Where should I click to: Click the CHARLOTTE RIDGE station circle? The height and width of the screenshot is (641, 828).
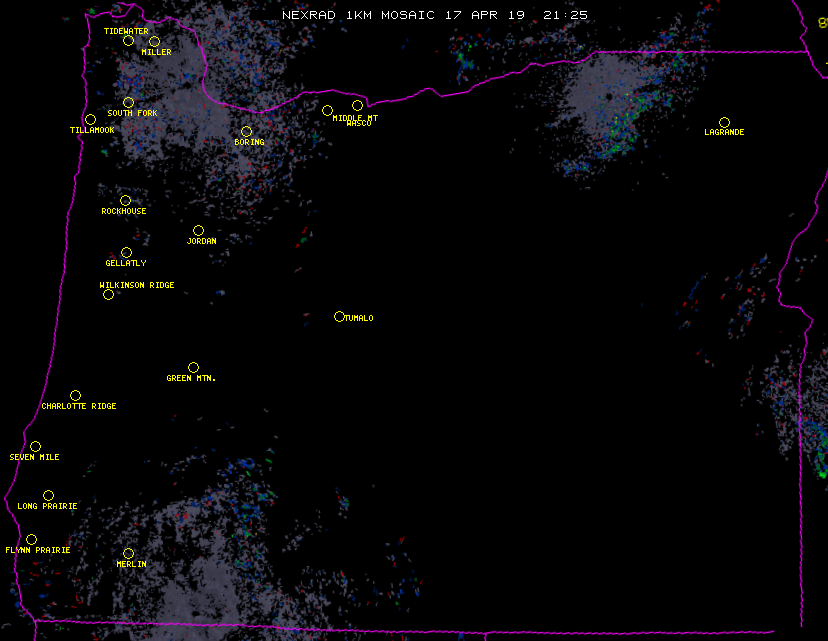click(x=75, y=396)
